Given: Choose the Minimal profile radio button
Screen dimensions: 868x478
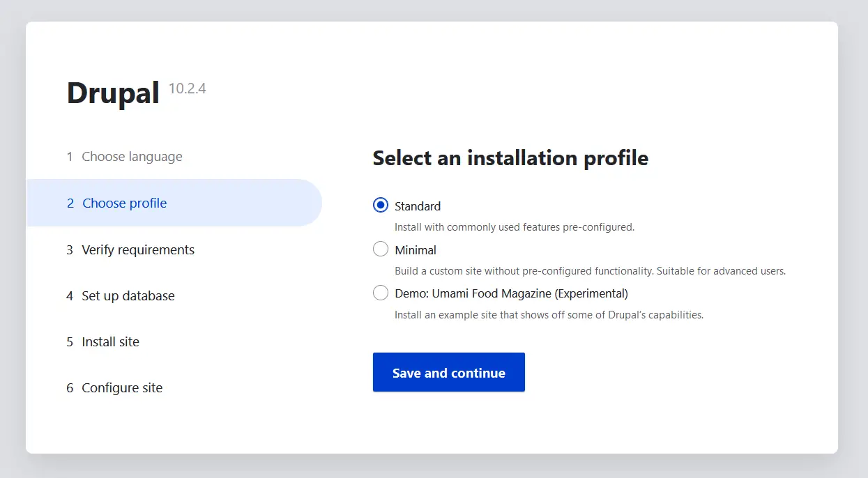Looking at the screenshot, I should click(381, 249).
